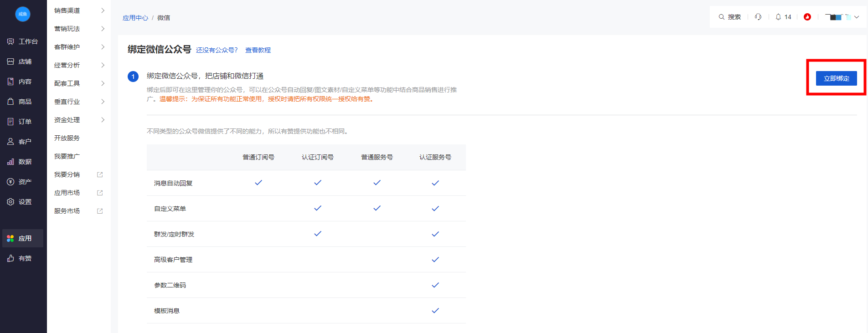The height and width of the screenshot is (333, 868).
Task: Open 我要分销 external link icon
Action: [100, 174]
